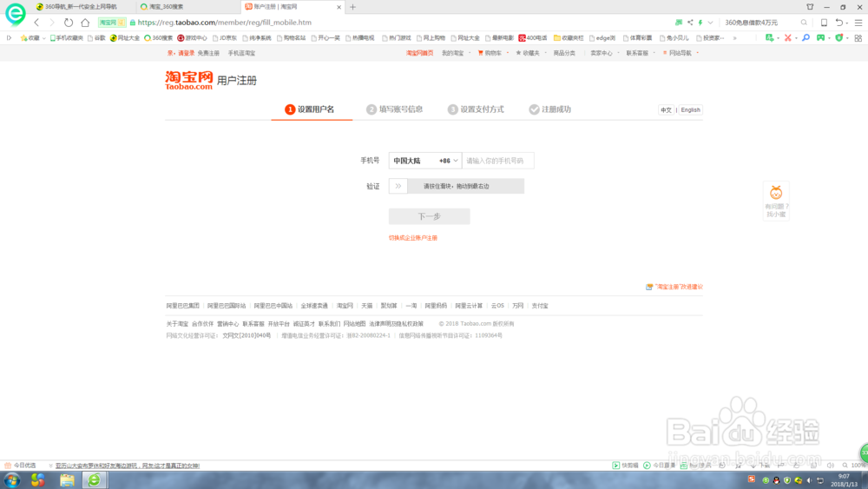Image resolution: width=868 pixels, height=489 pixels.
Task: Reload the page with refresh icon
Action: coord(68,23)
